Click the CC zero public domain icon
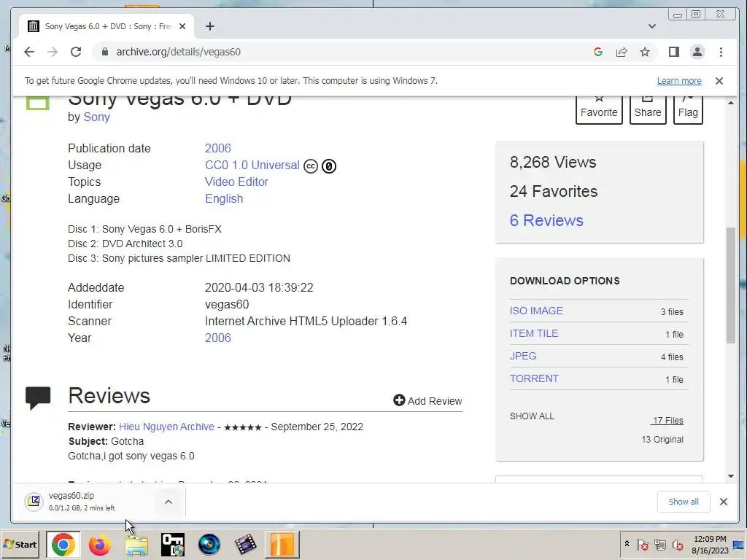Image resolution: width=747 pixels, height=560 pixels. (329, 166)
